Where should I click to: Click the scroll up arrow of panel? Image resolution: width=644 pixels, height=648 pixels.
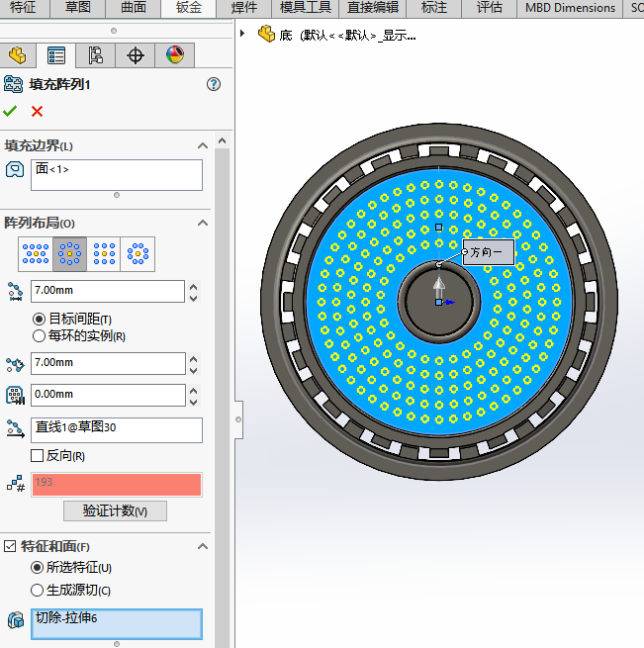pos(222,140)
